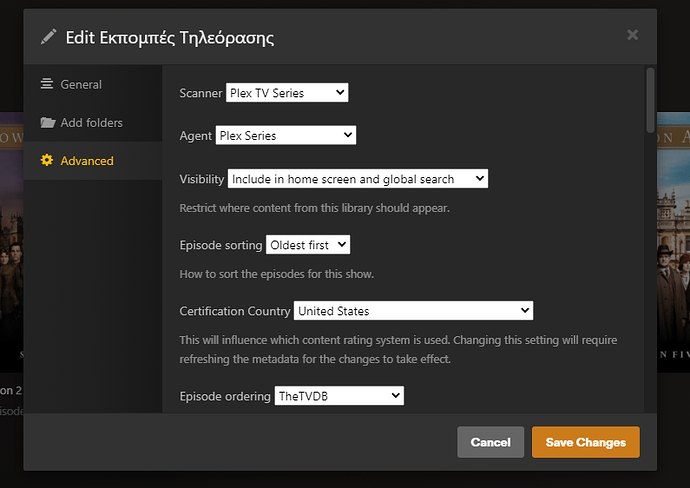
Task: Switch to the Add folders tab
Action: (91, 123)
